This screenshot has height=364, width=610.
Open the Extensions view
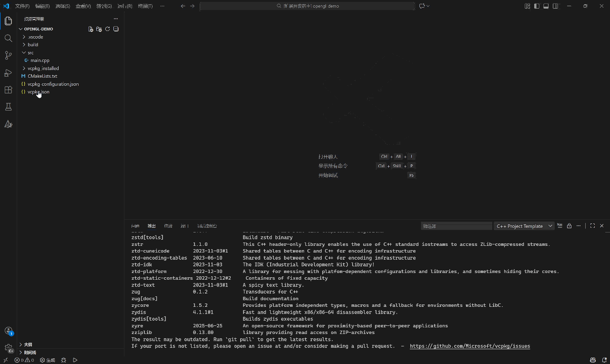[8, 90]
